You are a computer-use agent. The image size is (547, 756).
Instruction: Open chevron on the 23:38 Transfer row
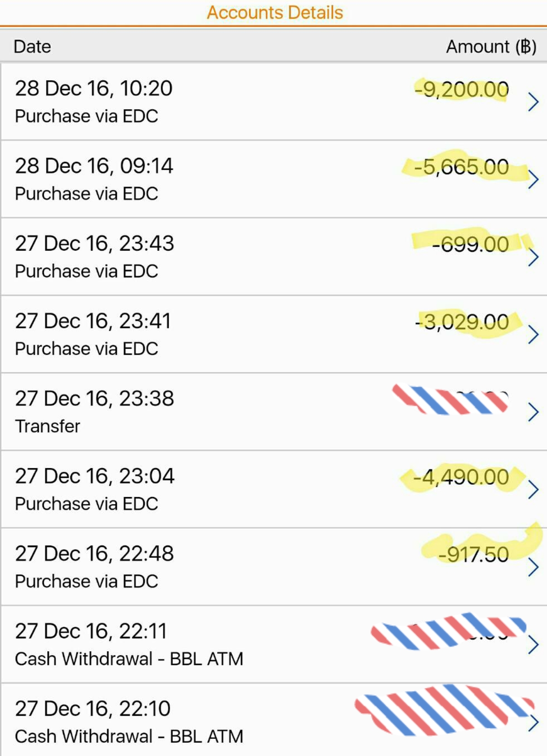tap(533, 412)
